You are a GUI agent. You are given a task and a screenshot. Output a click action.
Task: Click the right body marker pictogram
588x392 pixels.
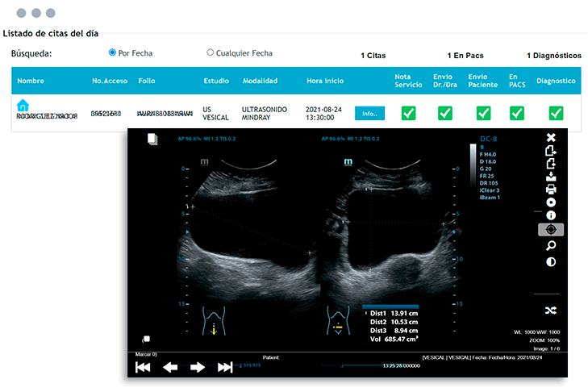pyautogui.click(x=338, y=321)
